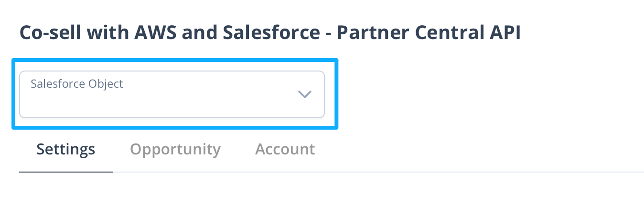The image size is (644, 204).
Task: Select the Account tab
Action: coord(285,149)
